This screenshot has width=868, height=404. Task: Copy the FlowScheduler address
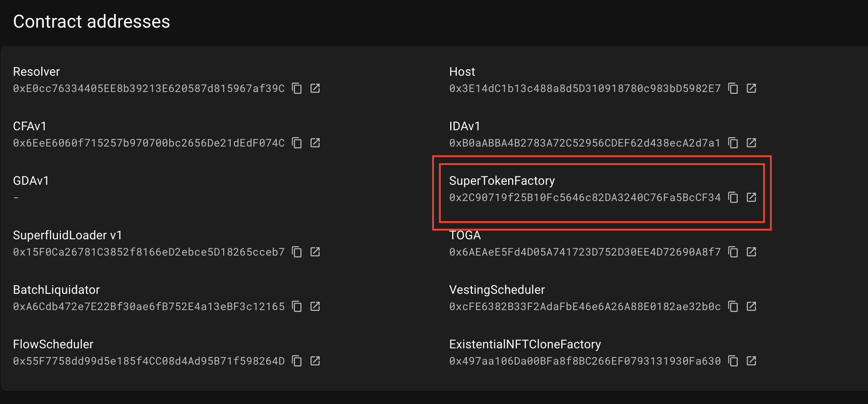(x=297, y=361)
